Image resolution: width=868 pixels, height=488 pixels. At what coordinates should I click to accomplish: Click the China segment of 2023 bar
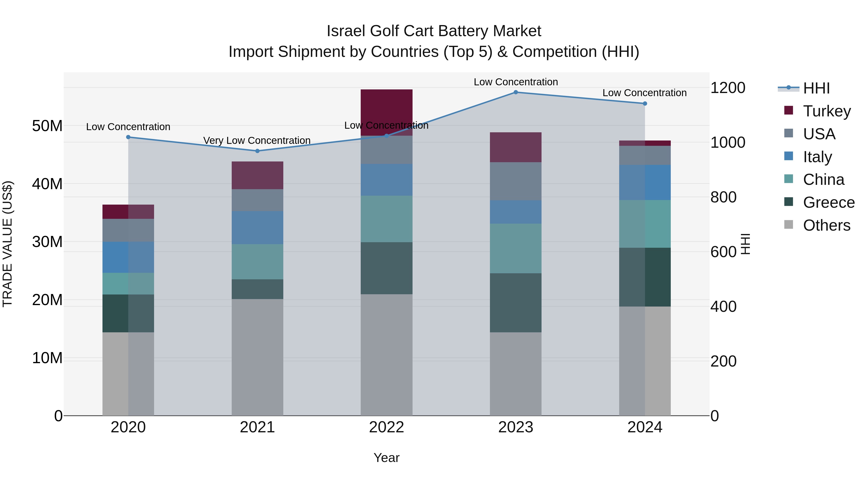click(x=515, y=248)
